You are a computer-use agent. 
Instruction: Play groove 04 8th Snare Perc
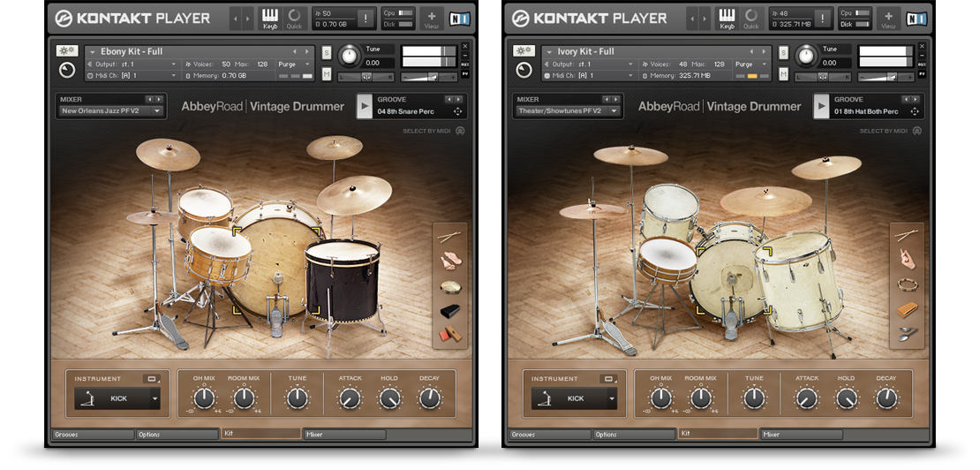[x=365, y=106]
